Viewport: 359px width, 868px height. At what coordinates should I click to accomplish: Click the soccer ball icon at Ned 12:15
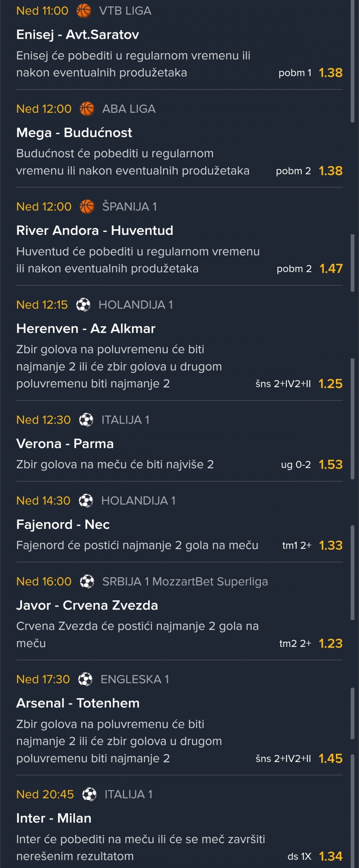pyautogui.click(x=83, y=305)
